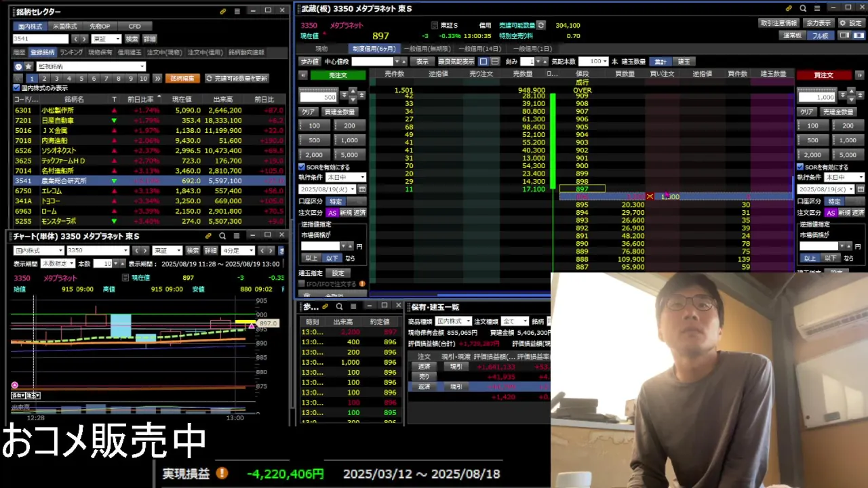The width and height of the screenshot is (868, 488).
Task: Open 気配本数 100 dropdown
Action: (593, 61)
